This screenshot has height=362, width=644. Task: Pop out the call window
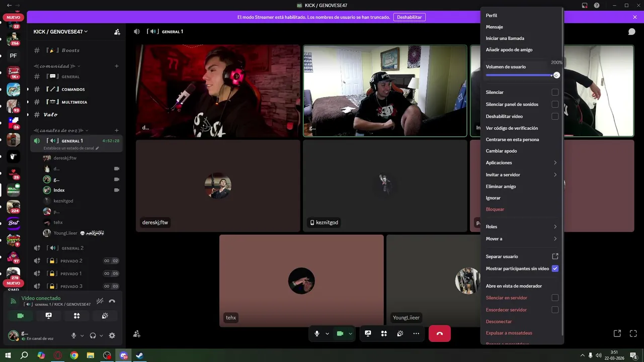click(x=617, y=333)
